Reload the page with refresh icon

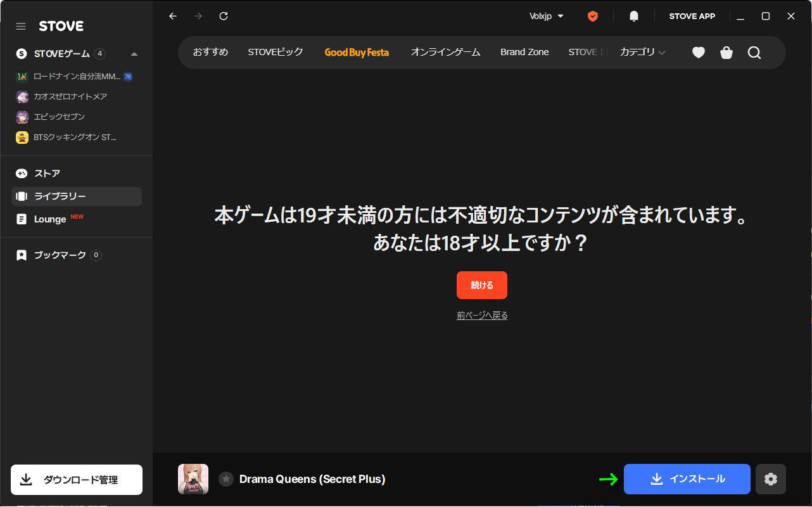pos(224,16)
